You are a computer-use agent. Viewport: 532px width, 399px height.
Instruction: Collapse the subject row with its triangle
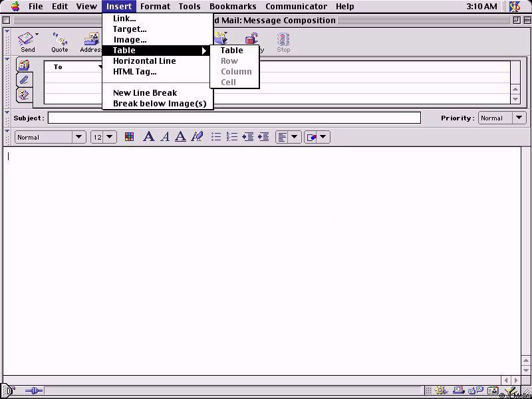coord(7,112)
